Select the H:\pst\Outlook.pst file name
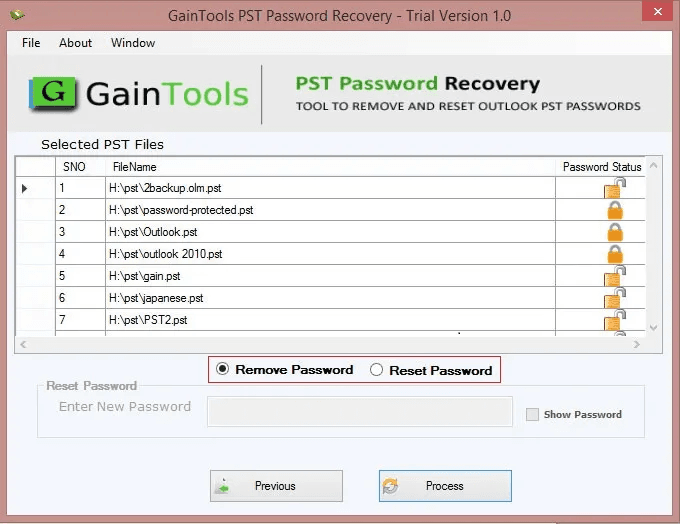Viewport: 680px width, 524px height. coord(153,232)
